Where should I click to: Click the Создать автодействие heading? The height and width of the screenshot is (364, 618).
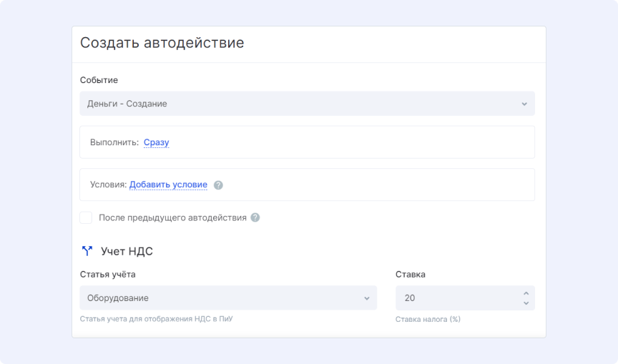[x=162, y=43]
